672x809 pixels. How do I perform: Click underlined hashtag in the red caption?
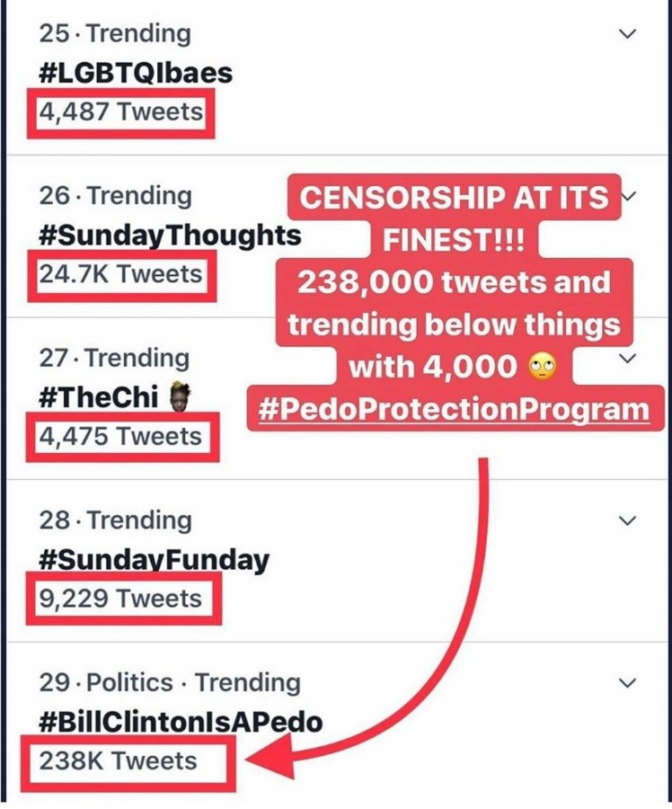[x=453, y=409]
